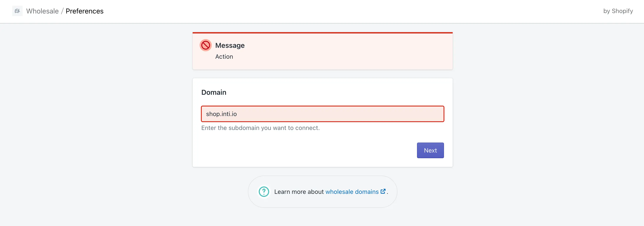The width and height of the screenshot is (644, 226).
Task: Open the wholesale domains link
Action: 352,192
